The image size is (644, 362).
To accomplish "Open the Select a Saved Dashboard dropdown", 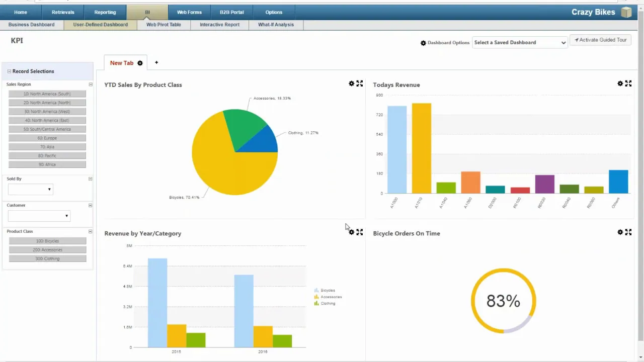I will (520, 43).
